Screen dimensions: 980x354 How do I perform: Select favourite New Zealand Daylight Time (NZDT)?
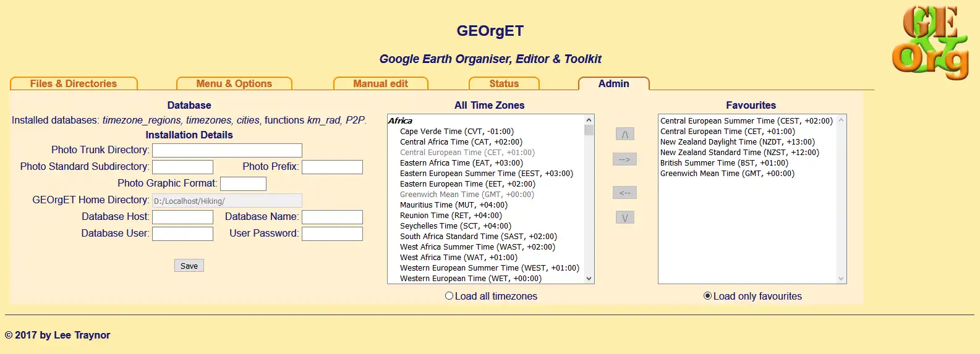[x=738, y=142]
